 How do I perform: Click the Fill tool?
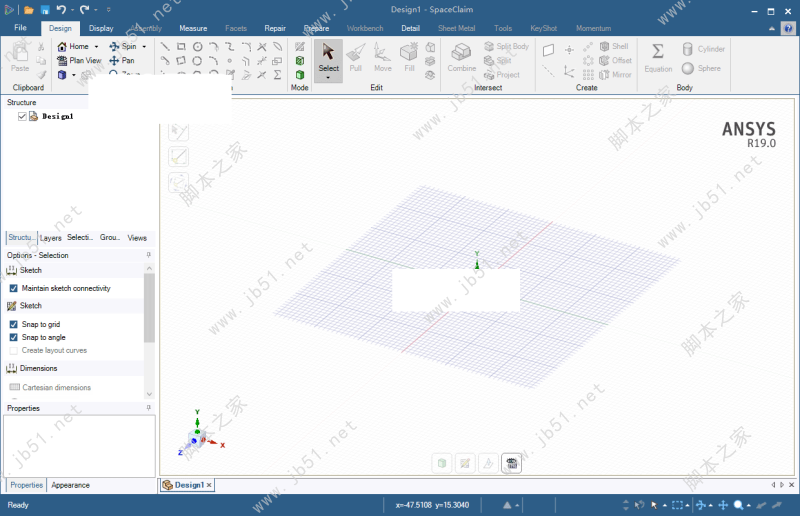point(409,57)
